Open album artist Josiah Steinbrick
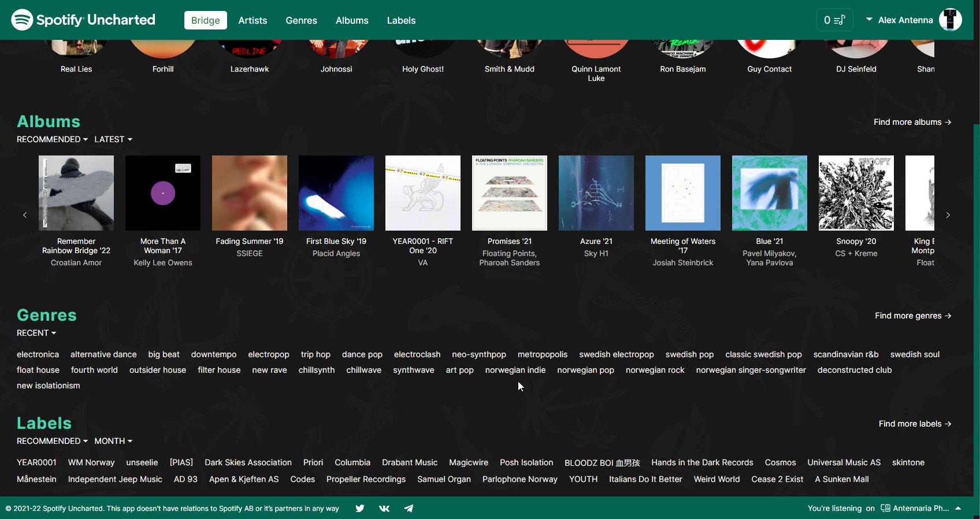The image size is (980, 519). [683, 262]
